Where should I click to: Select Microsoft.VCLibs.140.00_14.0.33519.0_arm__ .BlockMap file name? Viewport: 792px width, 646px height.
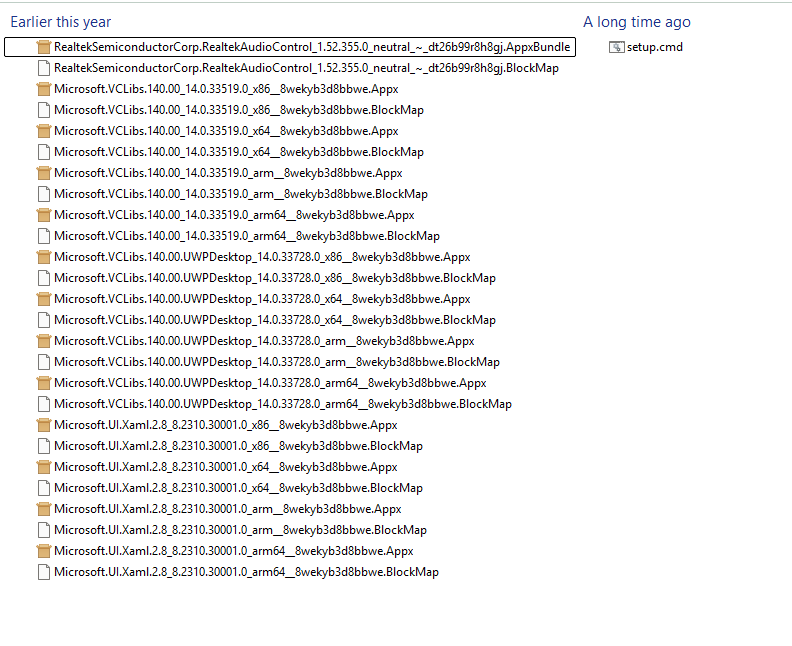click(x=241, y=194)
